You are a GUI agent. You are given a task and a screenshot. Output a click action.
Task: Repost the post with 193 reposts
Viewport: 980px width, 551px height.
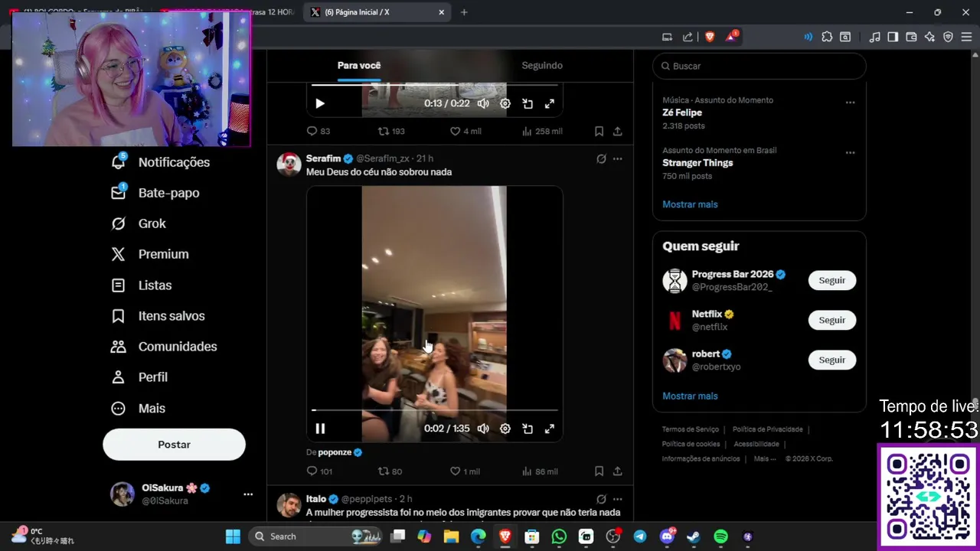click(391, 132)
